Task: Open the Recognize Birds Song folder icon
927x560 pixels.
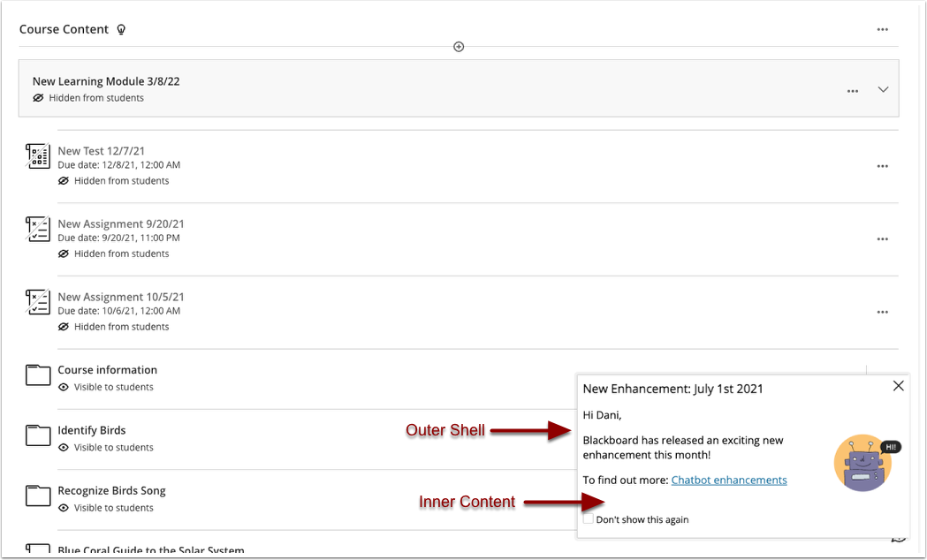Action: 37,496
